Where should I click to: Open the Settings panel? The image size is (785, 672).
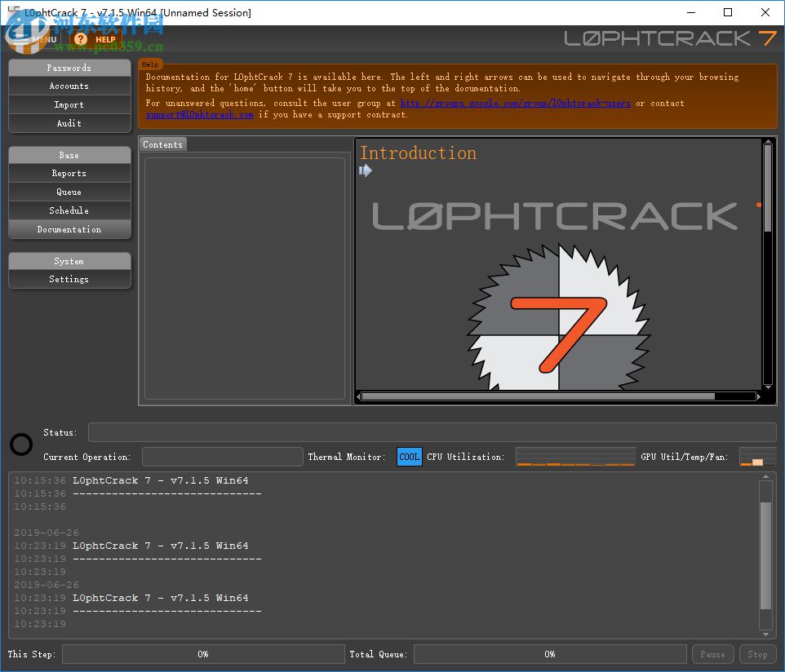pos(69,279)
